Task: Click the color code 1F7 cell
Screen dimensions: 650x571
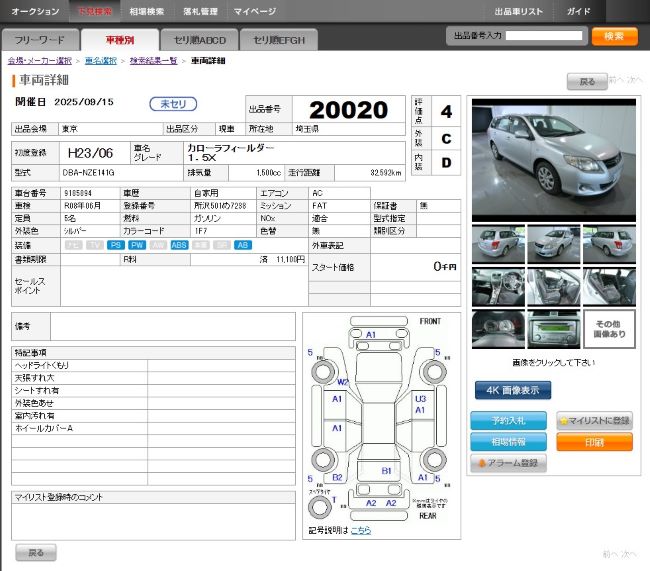Action: (223, 231)
